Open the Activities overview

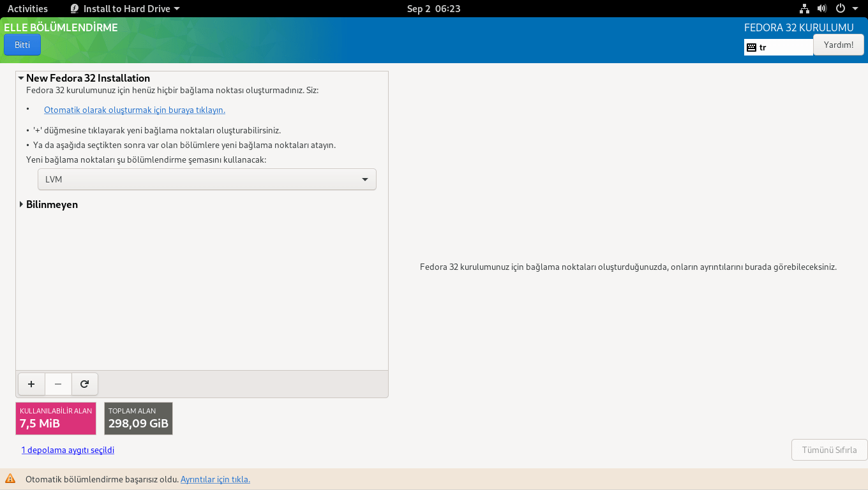pos(27,9)
